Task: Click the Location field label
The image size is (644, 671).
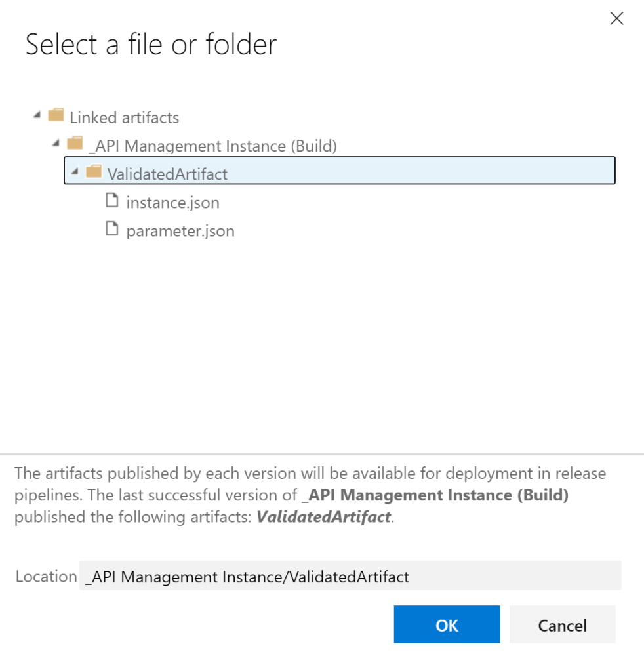Action: 46,577
